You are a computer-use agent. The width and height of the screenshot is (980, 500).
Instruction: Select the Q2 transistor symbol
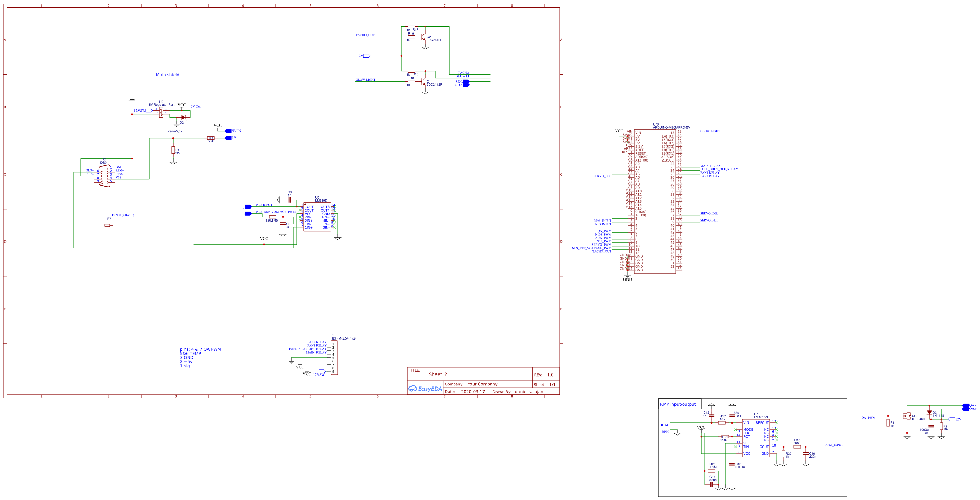tap(424, 38)
